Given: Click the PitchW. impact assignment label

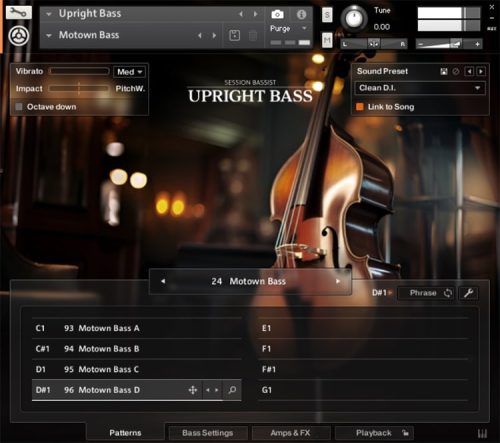Looking at the screenshot, I should (130, 89).
